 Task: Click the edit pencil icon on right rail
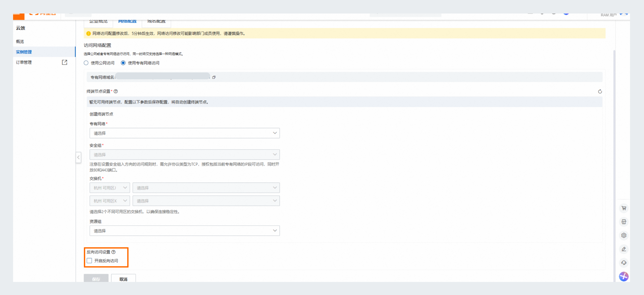click(624, 249)
